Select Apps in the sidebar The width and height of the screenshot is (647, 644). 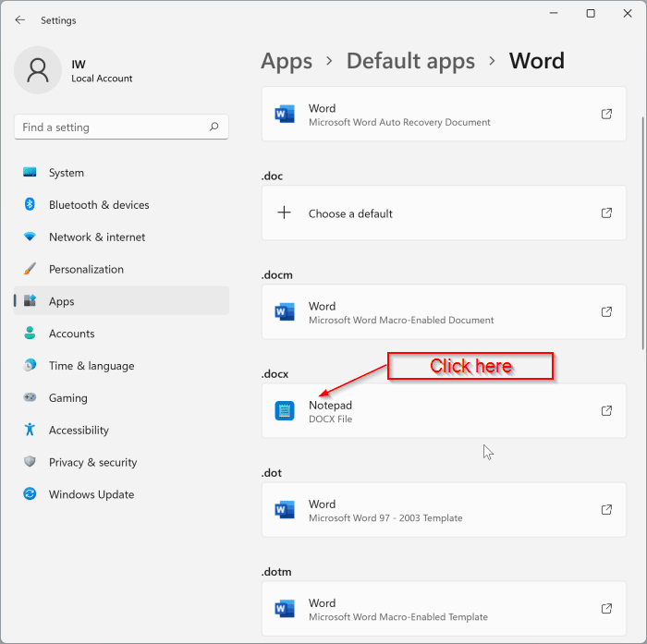click(x=121, y=301)
